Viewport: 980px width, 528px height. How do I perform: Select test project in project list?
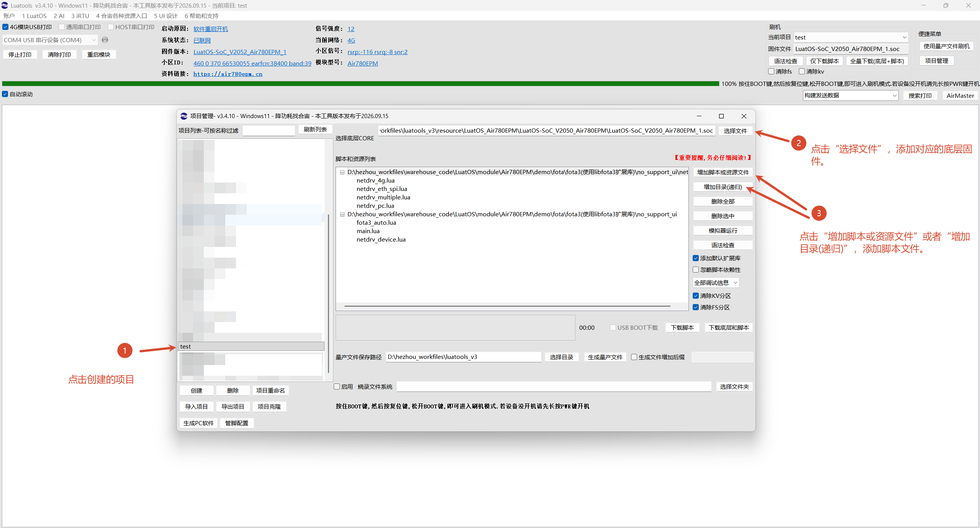click(x=251, y=346)
